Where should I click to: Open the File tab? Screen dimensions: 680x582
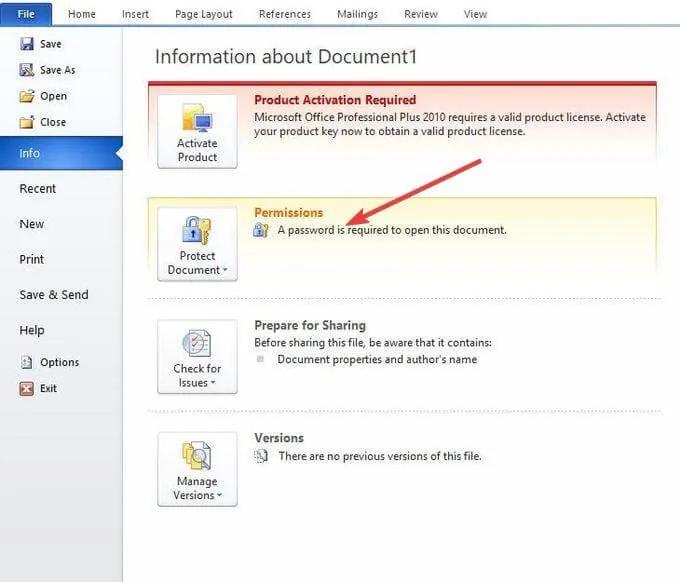coord(26,14)
